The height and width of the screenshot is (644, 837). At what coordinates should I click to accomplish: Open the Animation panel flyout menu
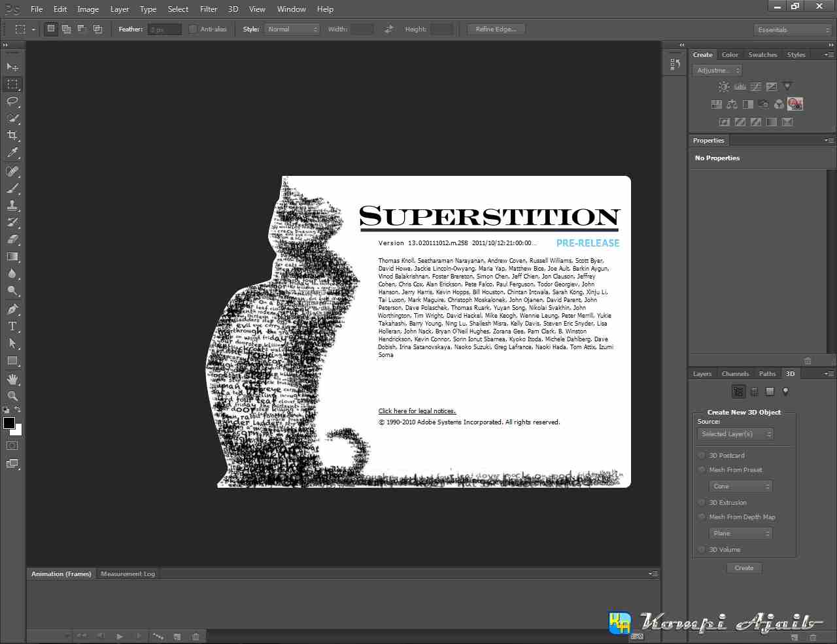click(653, 574)
